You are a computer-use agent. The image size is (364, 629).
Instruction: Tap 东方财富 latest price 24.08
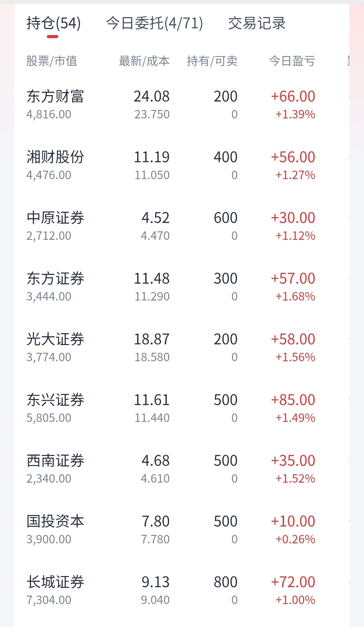tap(152, 96)
